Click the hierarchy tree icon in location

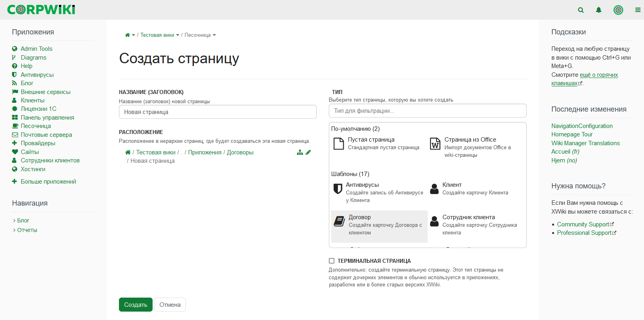click(x=300, y=152)
